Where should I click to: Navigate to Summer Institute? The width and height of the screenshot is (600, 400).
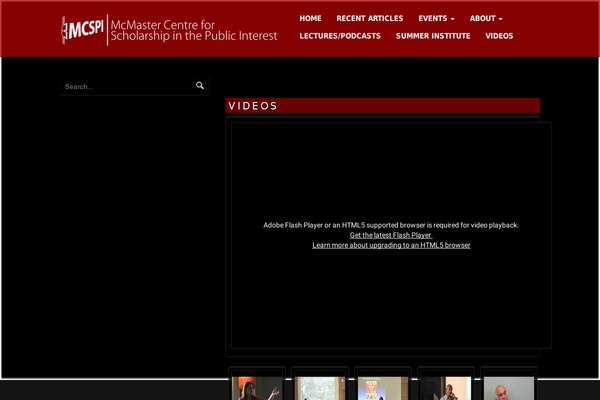(433, 36)
